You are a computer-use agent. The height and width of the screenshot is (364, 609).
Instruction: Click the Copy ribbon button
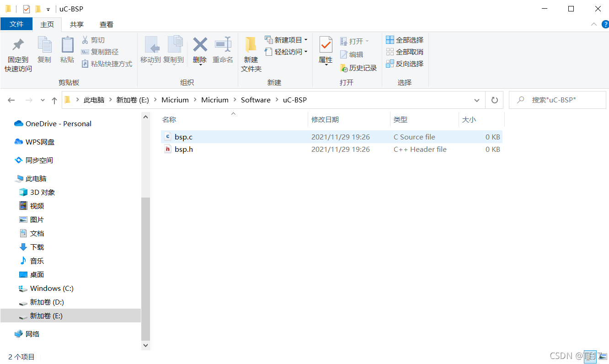[44, 50]
